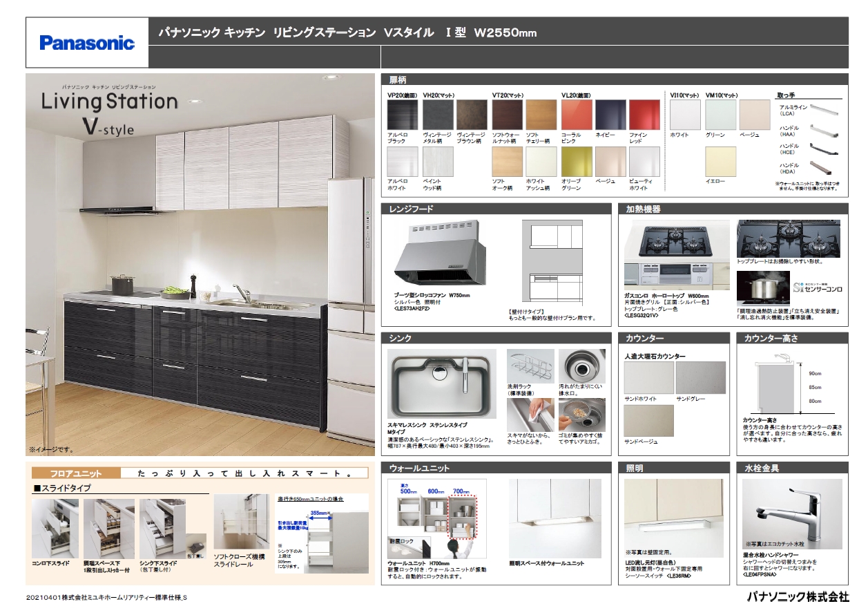Screen dimensions: 868x615
Task: Open the コンロ下スライド drawer photo
Action: tap(55, 529)
